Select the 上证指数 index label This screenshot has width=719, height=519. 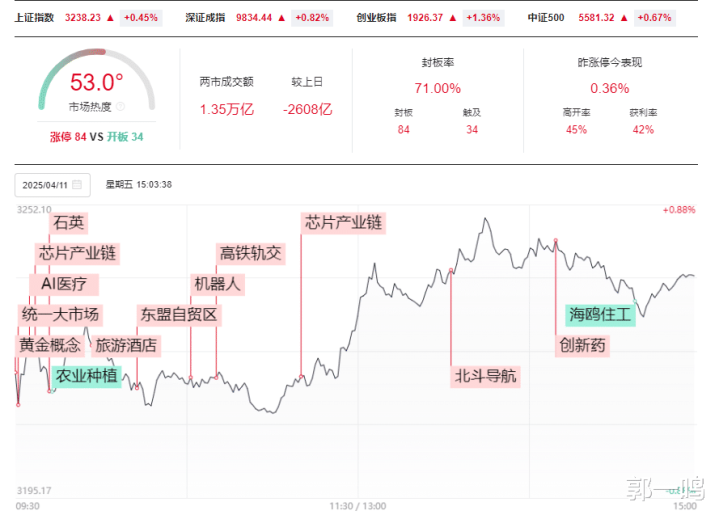[35, 18]
